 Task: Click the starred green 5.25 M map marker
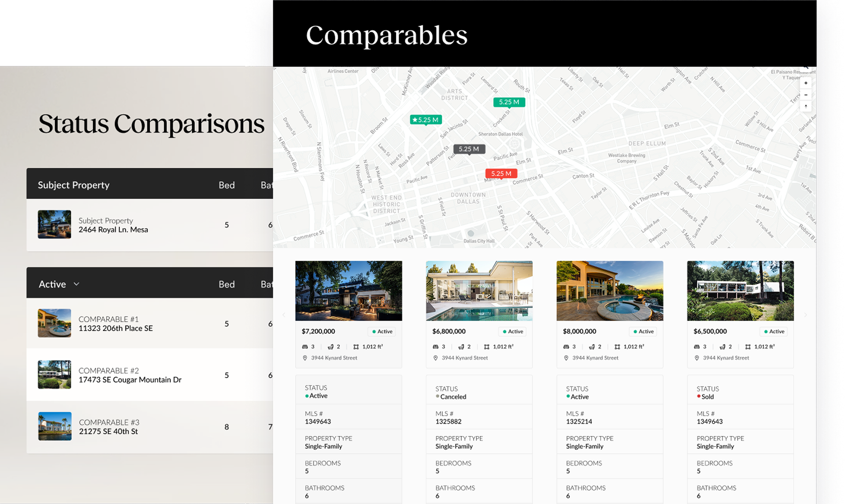pyautogui.click(x=426, y=120)
